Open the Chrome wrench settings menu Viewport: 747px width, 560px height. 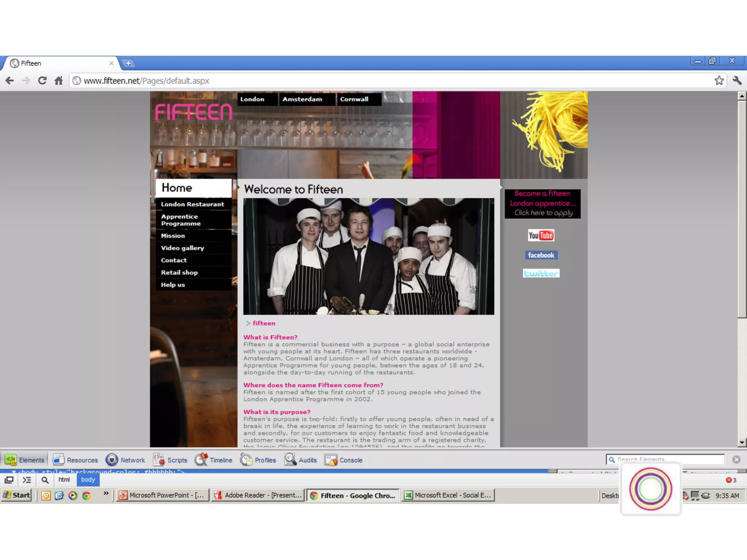tap(737, 81)
